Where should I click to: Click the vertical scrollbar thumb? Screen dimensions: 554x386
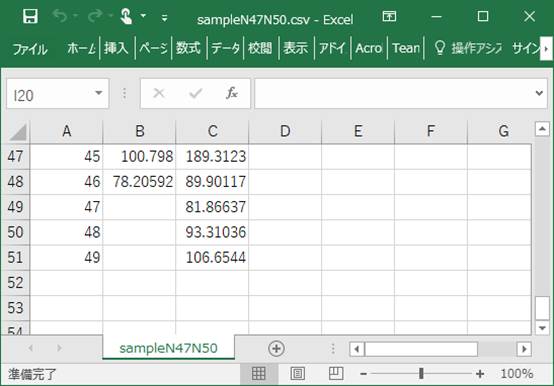[x=542, y=308]
